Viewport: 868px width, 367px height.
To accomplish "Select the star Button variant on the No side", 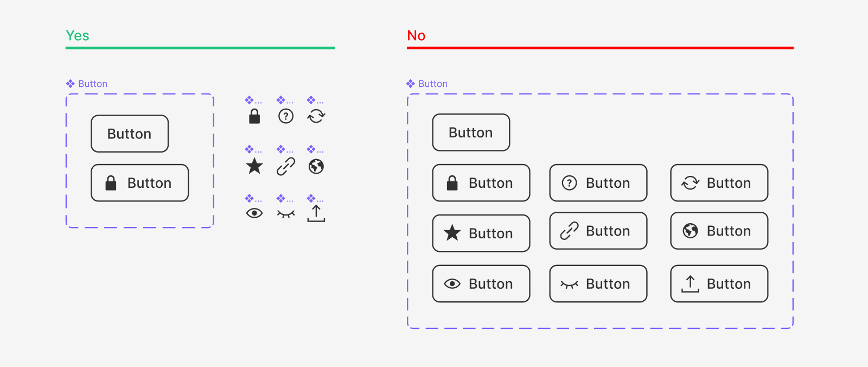I will pos(481,233).
